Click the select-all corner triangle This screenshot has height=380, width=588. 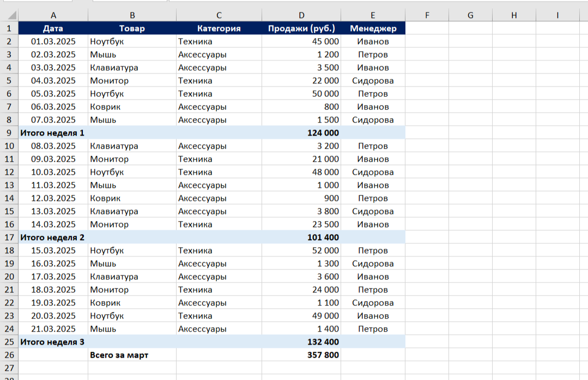[x=12, y=15]
